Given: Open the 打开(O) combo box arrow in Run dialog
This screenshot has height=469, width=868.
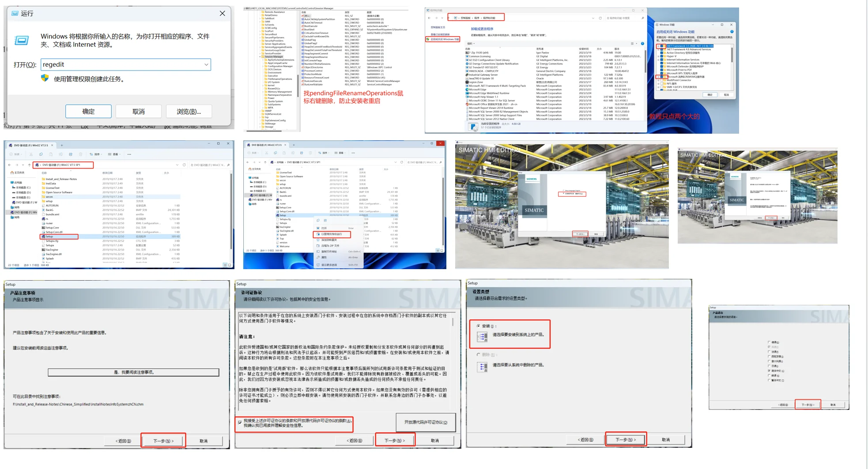Looking at the screenshot, I should (206, 64).
